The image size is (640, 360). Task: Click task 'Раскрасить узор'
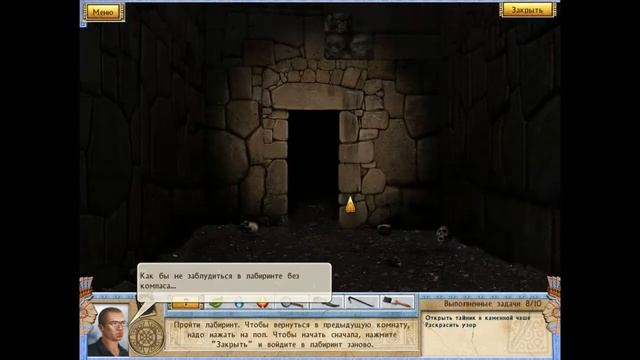click(x=450, y=325)
